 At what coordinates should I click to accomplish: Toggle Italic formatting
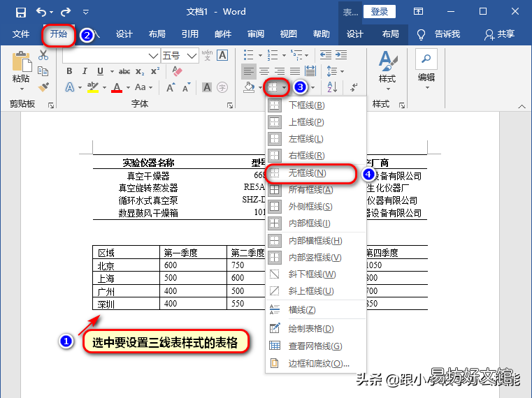point(85,71)
